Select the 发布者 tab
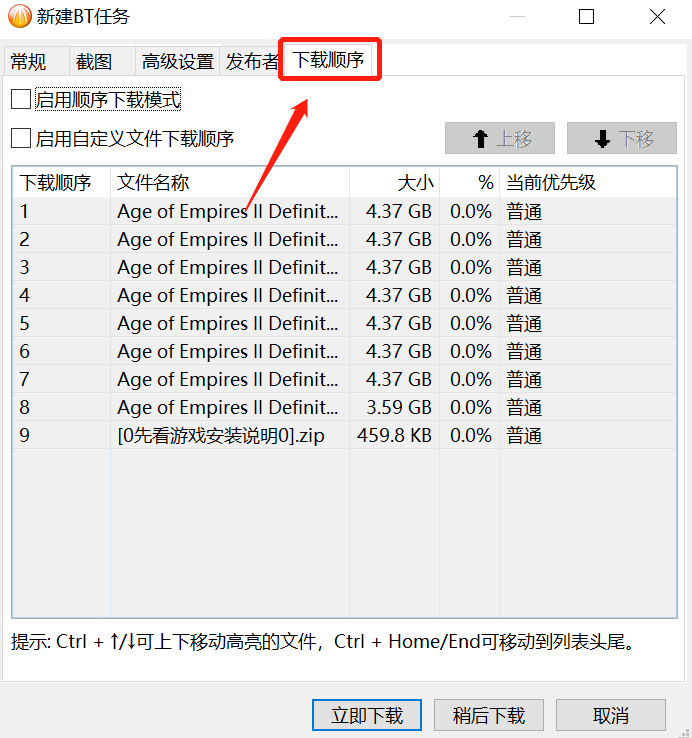Image resolution: width=692 pixels, height=738 pixels. (x=251, y=61)
